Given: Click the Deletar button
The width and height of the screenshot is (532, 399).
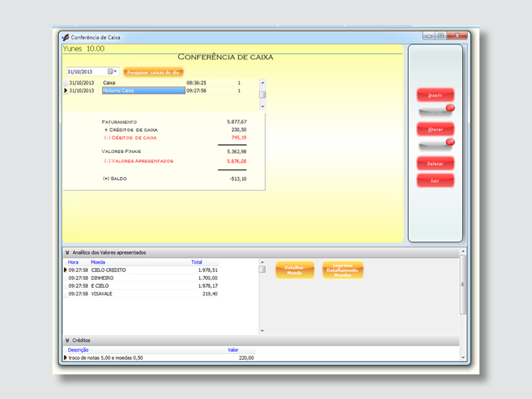Looking at the screenshot, I should coord(436,164).
